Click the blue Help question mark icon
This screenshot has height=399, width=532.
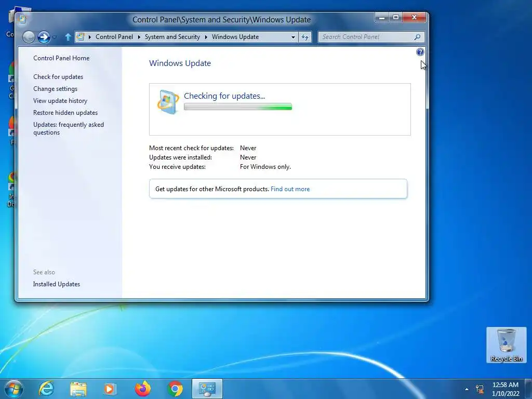(420, 52)
